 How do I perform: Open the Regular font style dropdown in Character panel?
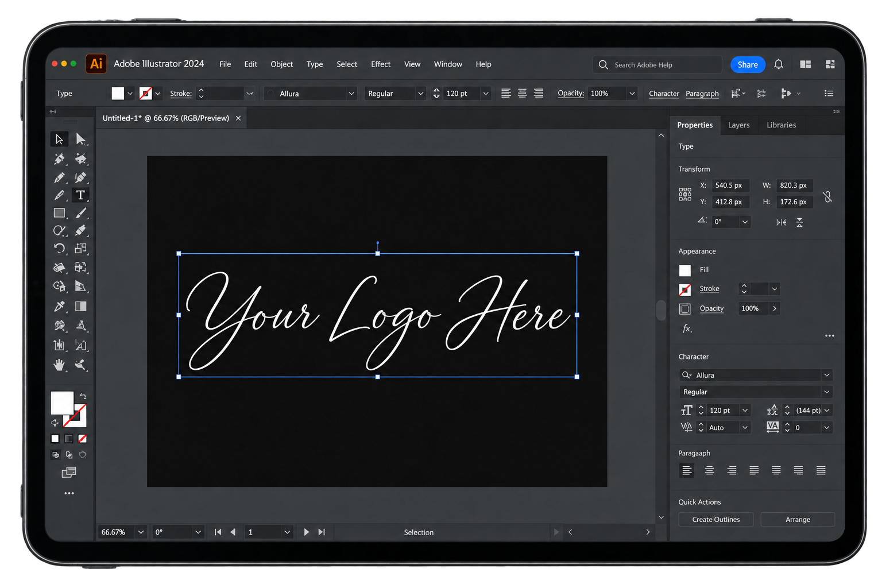pyautogui.click(x=827, y=392)
